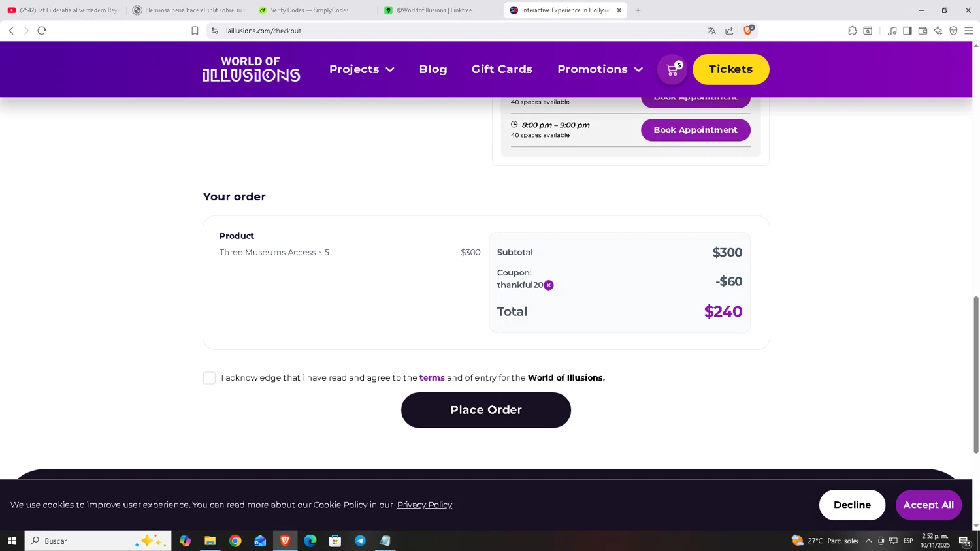Reload the current page

point(42,31)
